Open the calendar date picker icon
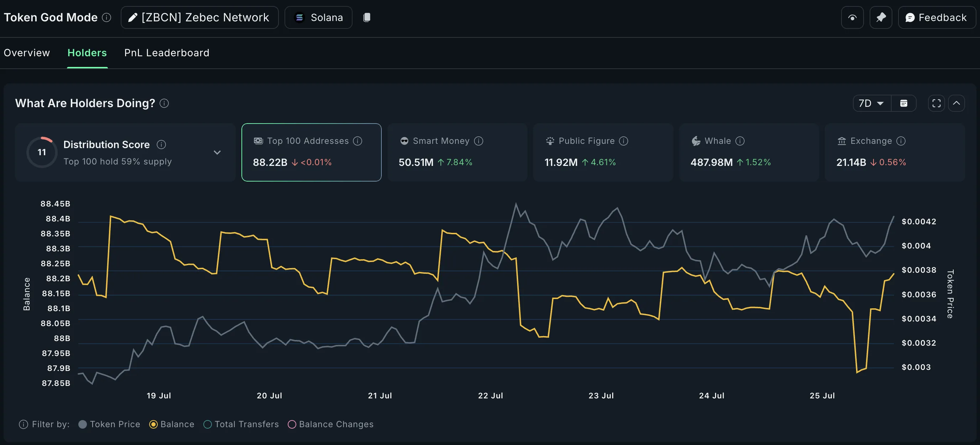 click(x=903, y=104)
